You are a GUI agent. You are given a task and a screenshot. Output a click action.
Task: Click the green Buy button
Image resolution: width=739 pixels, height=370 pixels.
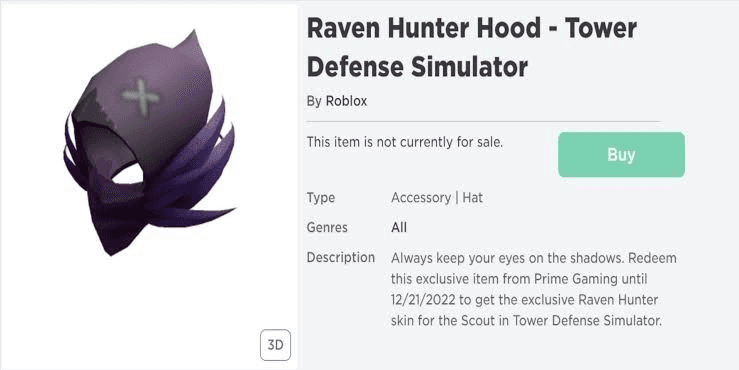pos(621,155)
